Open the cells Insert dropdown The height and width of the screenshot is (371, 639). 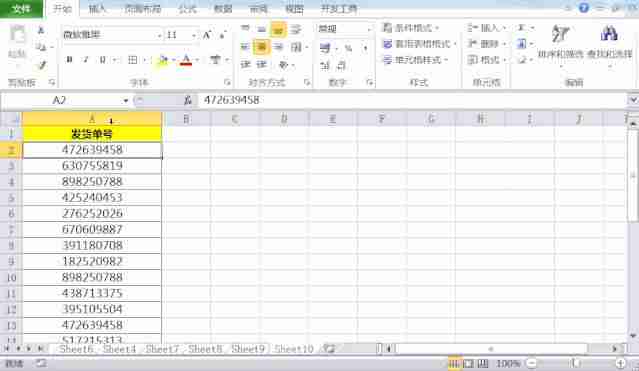487,28
